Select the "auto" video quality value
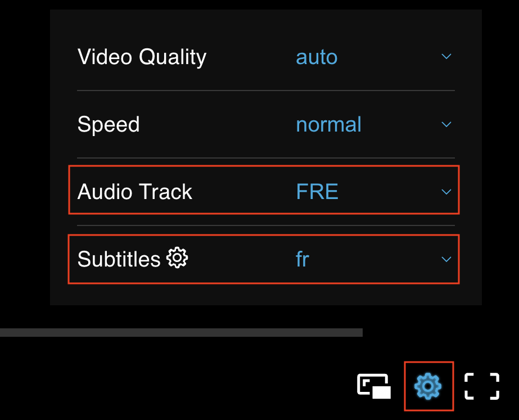Image resolution: width=519 pixels, height=420 pixels. point(317,57)
